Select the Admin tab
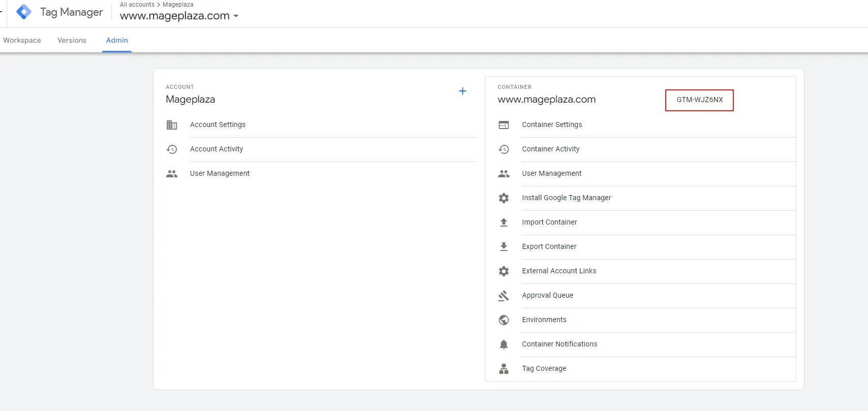Viewport: 868px width, 411px height. [x=117, y=40]
